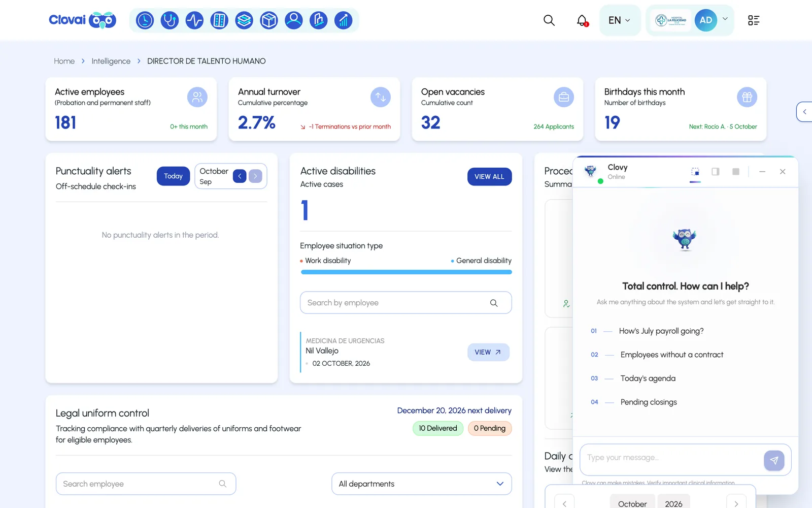Open the pulse vitals module icon
The width and height of the screenshot is (812, 508).
[194, 20]
